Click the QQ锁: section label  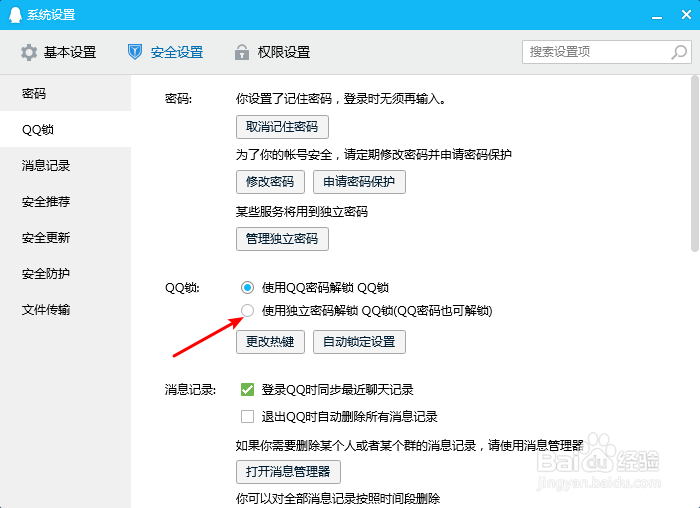tap(182, 288)
